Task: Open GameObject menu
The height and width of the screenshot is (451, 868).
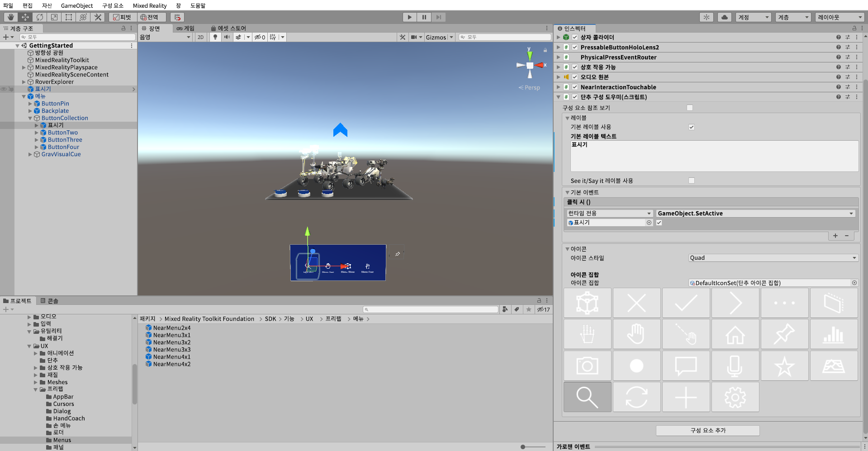Action: pyautogui.click(x=77, y=5)
